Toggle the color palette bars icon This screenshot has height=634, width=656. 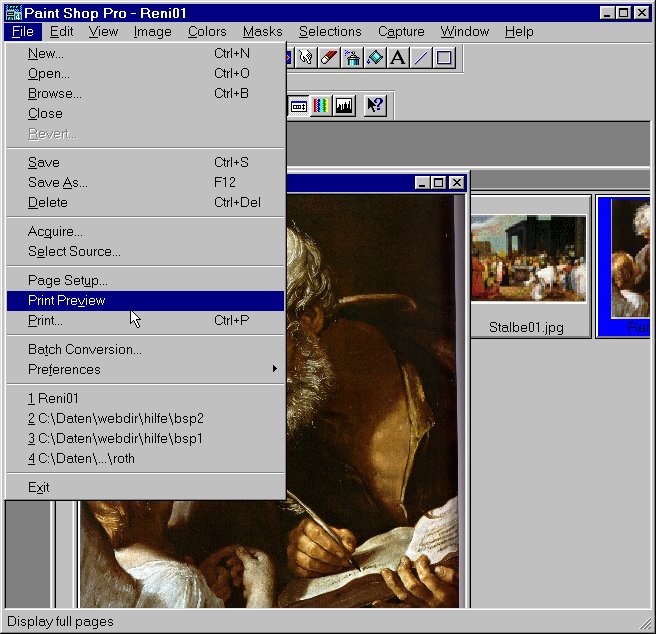click(x=321, y=105)
